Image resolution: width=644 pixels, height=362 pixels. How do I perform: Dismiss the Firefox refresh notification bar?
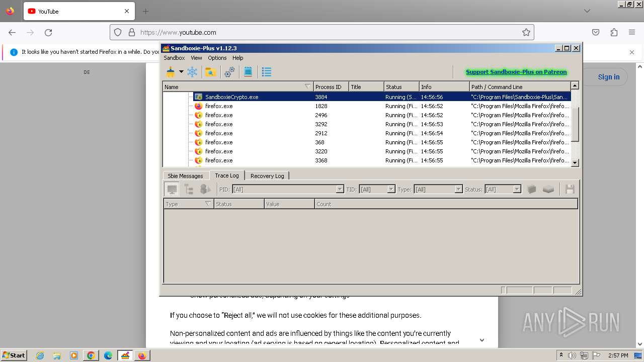[x=632, y=52]
